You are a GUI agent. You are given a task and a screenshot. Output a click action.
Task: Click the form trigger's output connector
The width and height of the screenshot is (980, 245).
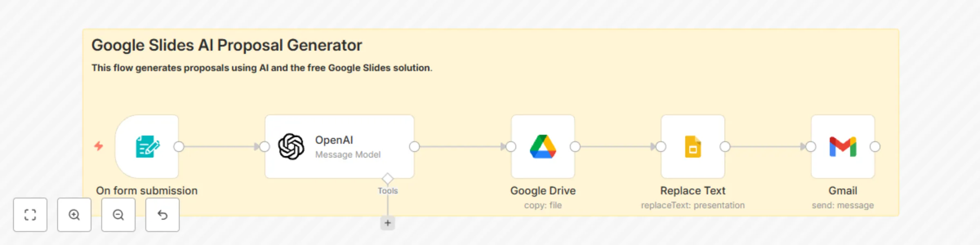click(178, 147)
